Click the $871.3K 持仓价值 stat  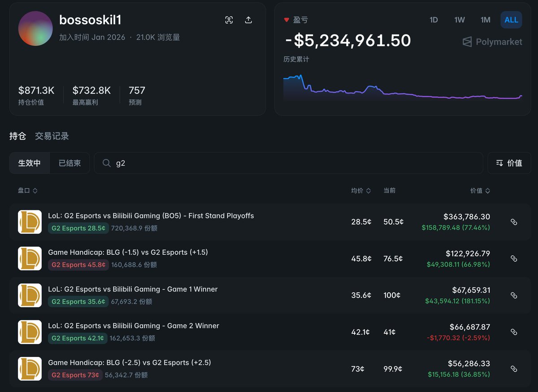click(36, 96)
